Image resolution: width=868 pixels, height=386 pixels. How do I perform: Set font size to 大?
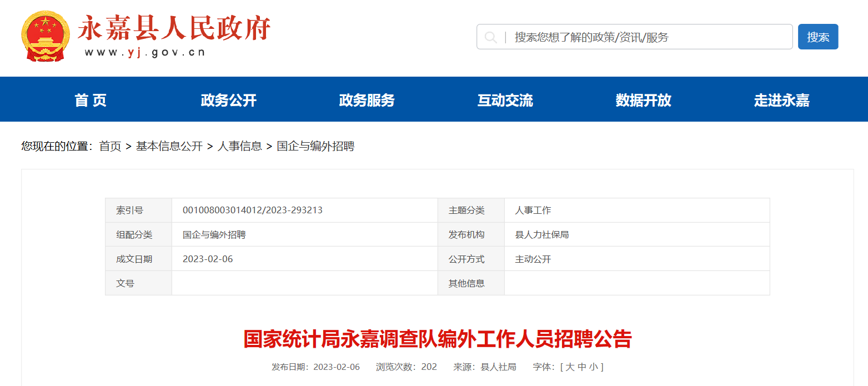coord(570,367)
